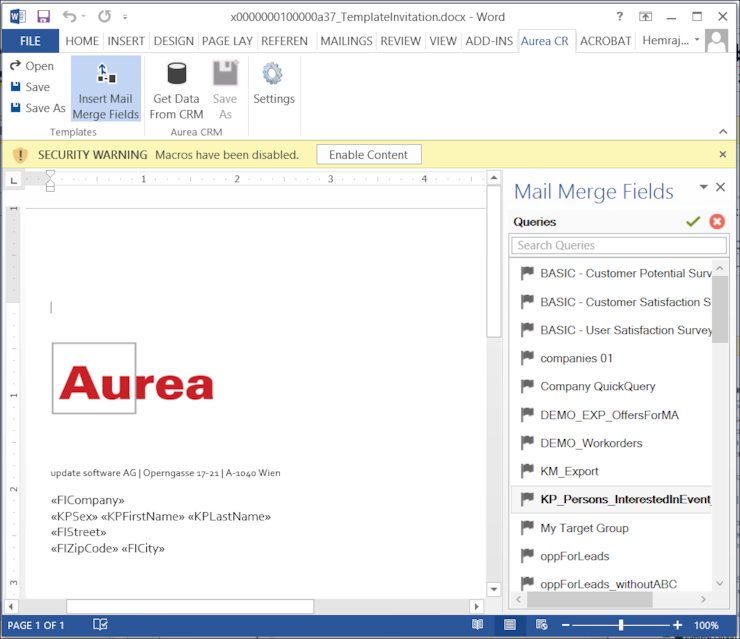Viewport: 740px width, 639px height.
Task: Click document vertical scrollbar up arrow
Action: click(494, 178)
